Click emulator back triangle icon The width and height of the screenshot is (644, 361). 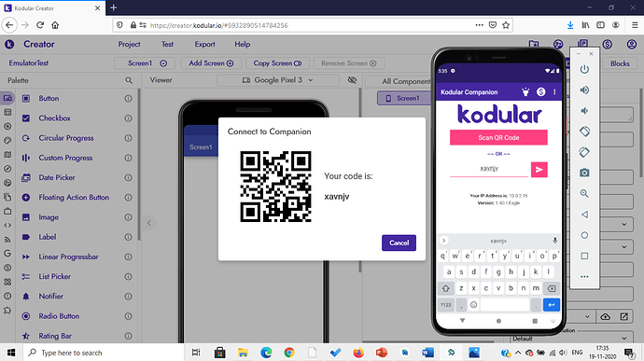click(584, 215)
